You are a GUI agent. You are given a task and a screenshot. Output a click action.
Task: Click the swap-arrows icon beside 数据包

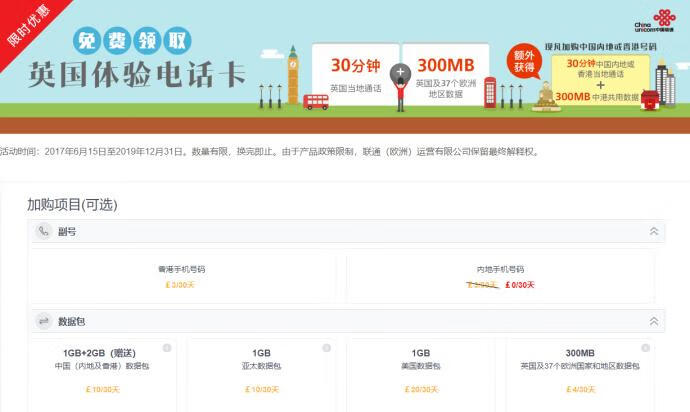(x=43, y=322)
